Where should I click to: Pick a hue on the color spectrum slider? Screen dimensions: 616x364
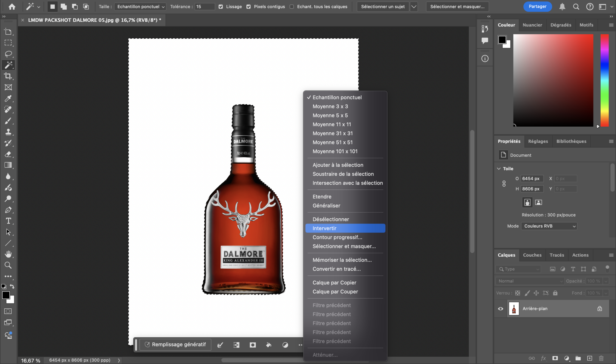tap(605, 80)
